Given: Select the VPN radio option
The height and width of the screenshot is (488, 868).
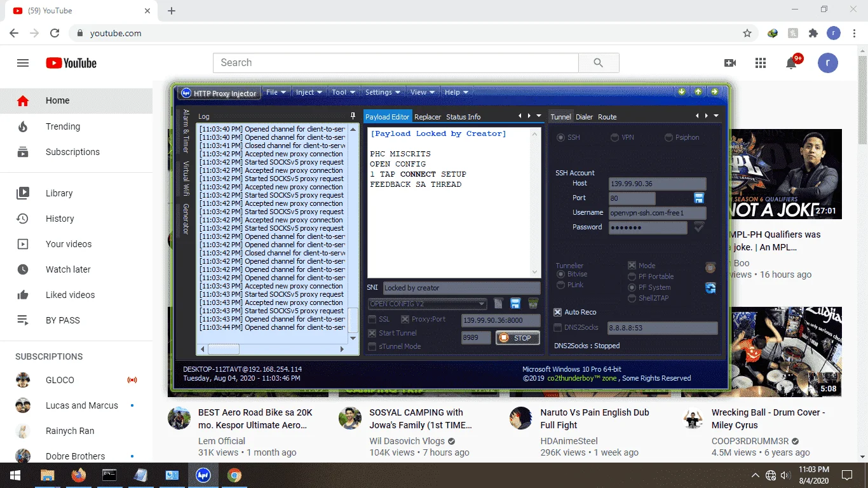Looking at the screenshot, I should coord(615,137).
